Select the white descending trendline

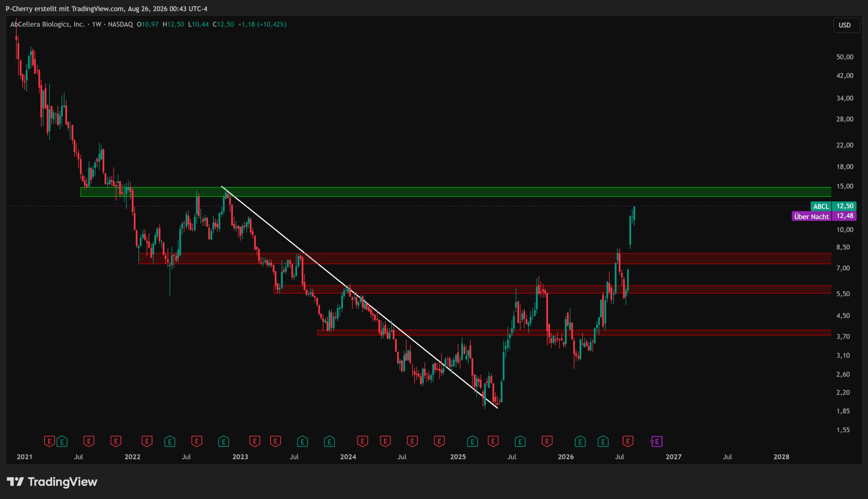(360, 298)
